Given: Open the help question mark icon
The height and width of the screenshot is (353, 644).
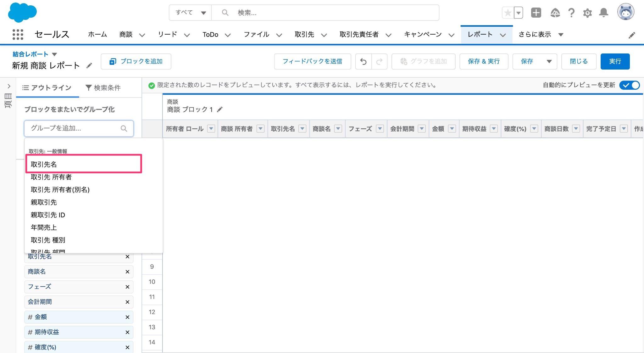Looking at the screenshot, I should pos(571,13).
